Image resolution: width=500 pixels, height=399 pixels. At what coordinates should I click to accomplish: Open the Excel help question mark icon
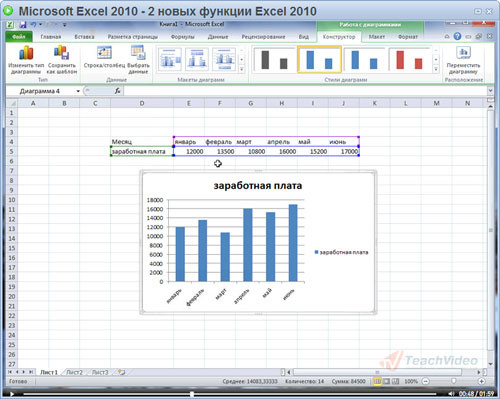457,36
